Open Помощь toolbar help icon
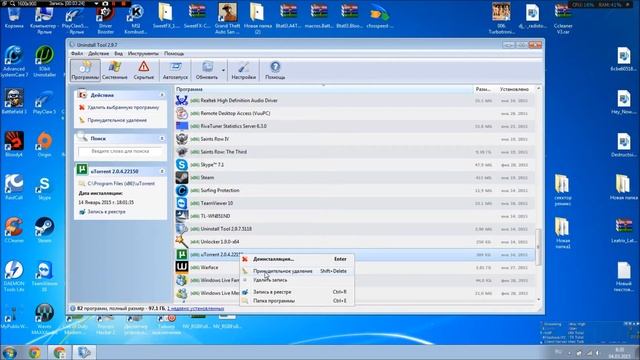Screen dimensions: 640x360 [275, 70]
